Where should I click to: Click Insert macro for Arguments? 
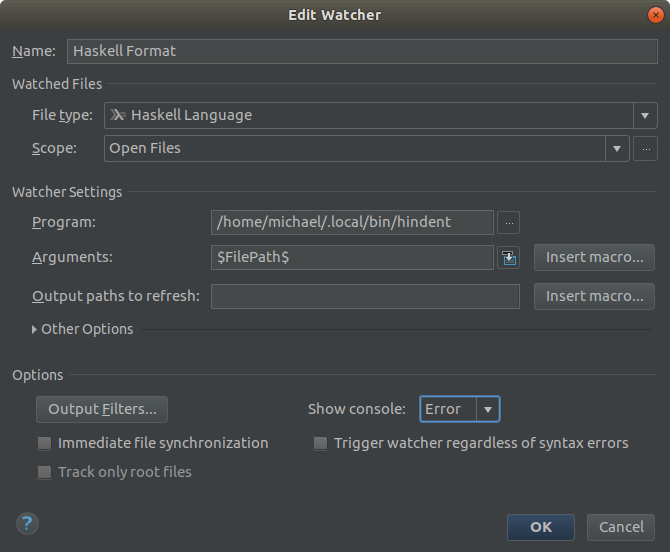tap(594, 257)
